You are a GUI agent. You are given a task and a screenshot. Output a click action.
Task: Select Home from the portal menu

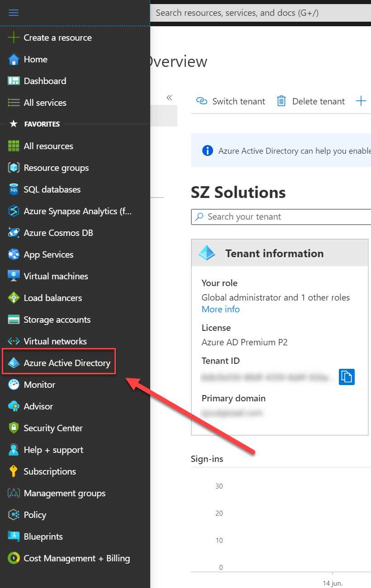pyautogui.click(x=35, y=59)
